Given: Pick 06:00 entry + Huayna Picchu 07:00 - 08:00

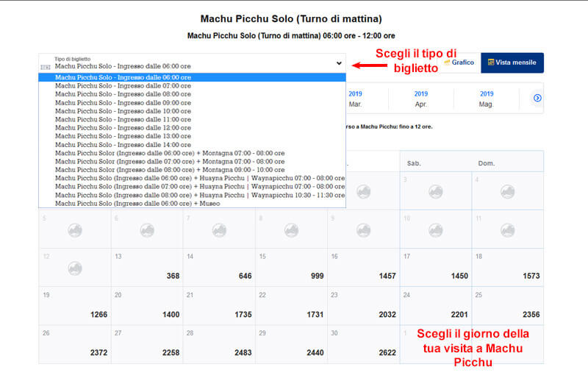Looking at the screenshot, I should pyautogui.click(x=192, y=178).
